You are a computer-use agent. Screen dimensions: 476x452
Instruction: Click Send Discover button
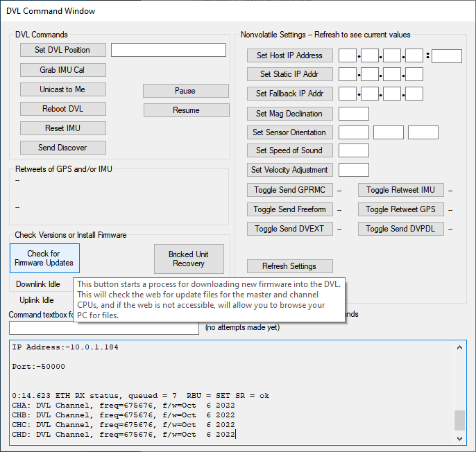click(62, 148)
